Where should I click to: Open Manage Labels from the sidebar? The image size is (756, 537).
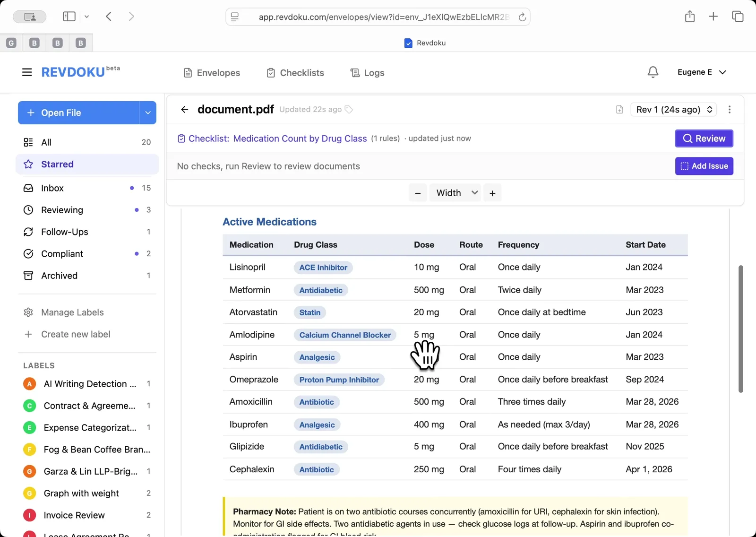pos(71,312)
